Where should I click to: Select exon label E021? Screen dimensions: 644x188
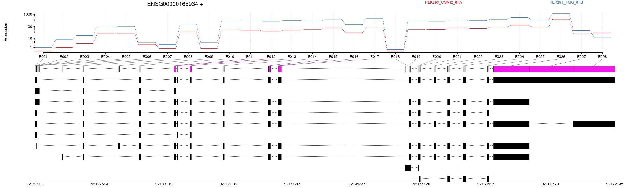457,57
